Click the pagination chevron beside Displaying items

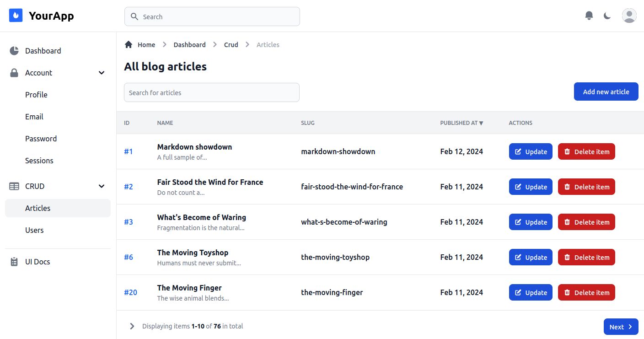coord(132,326)
